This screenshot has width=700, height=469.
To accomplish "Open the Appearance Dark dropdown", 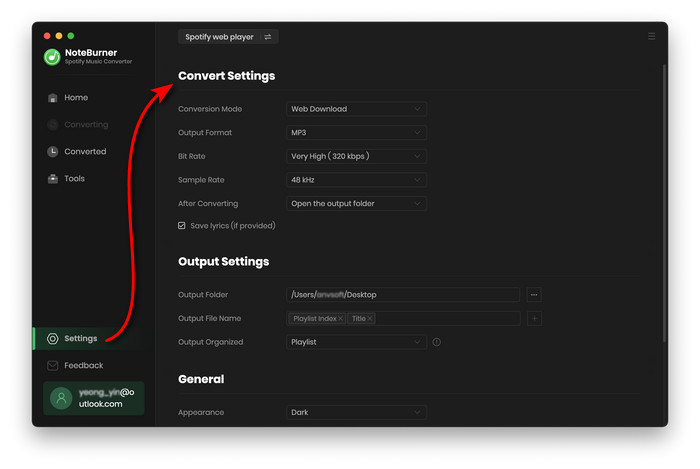I will pyautogui.click(x=356, y=412).
